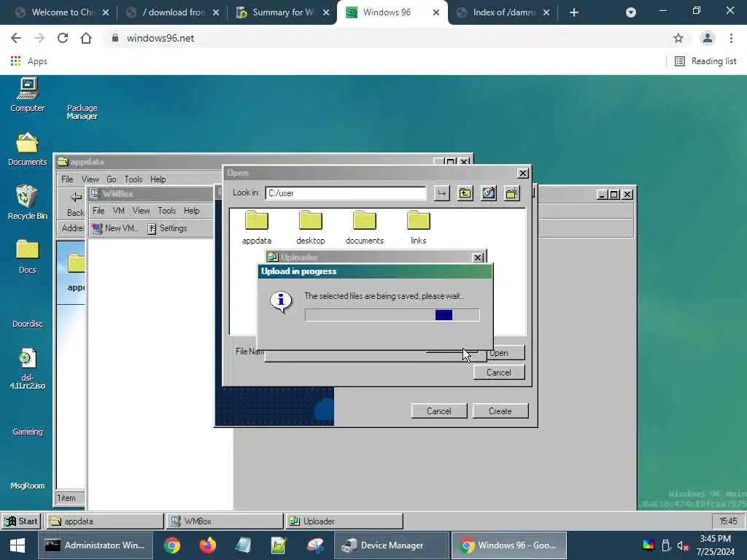This screenshot has height=560, width=747.
Task: Open the Reading list
Action: coord(706,61)
